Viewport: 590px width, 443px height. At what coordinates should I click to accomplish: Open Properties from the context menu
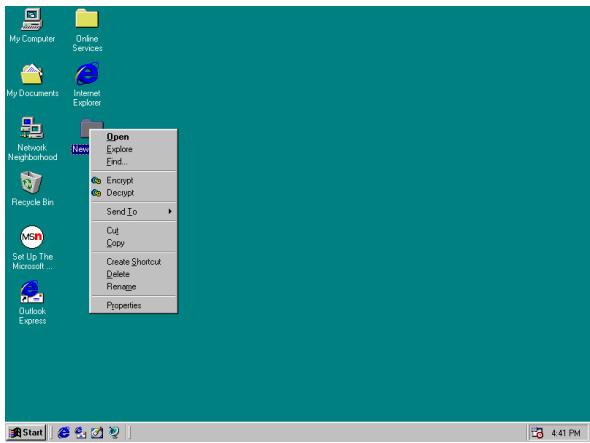click(133, 306)
